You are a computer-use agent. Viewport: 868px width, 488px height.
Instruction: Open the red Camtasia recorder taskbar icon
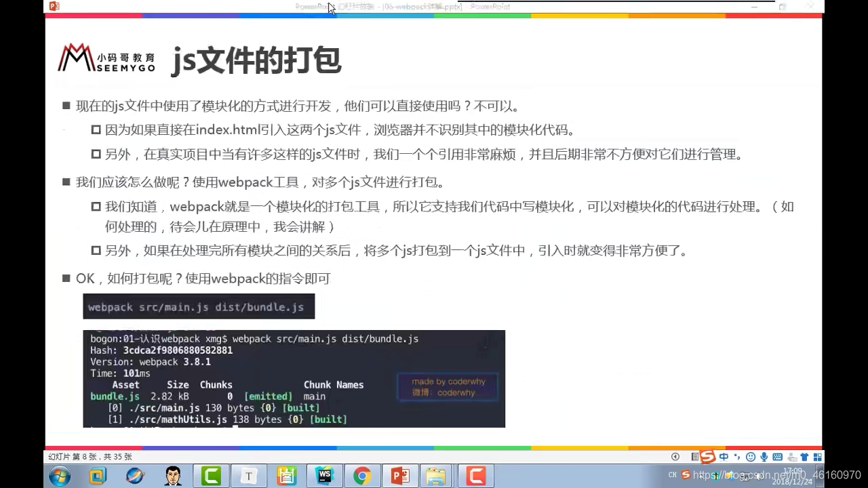pyautogui.click(x=475, y=476)
